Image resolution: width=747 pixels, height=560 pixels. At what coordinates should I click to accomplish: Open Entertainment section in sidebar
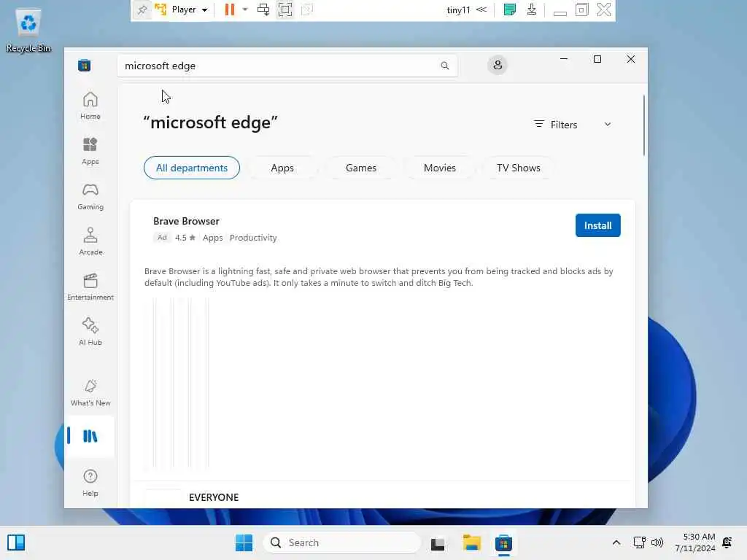point(90,287)
